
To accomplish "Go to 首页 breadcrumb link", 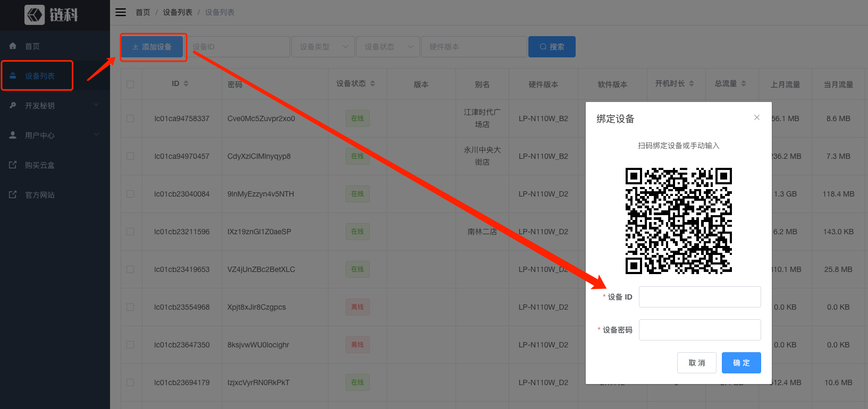I will coord(143,12).
